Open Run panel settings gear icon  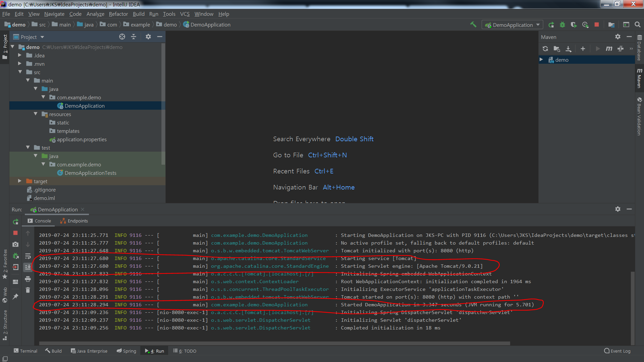[618, 209]
